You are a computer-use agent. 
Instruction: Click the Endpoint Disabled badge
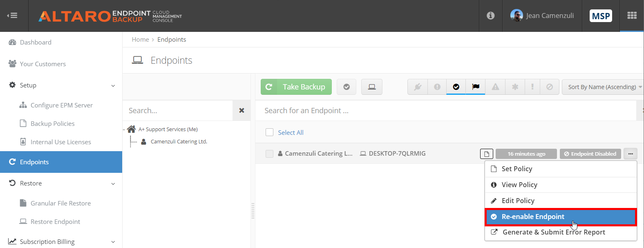590,154
